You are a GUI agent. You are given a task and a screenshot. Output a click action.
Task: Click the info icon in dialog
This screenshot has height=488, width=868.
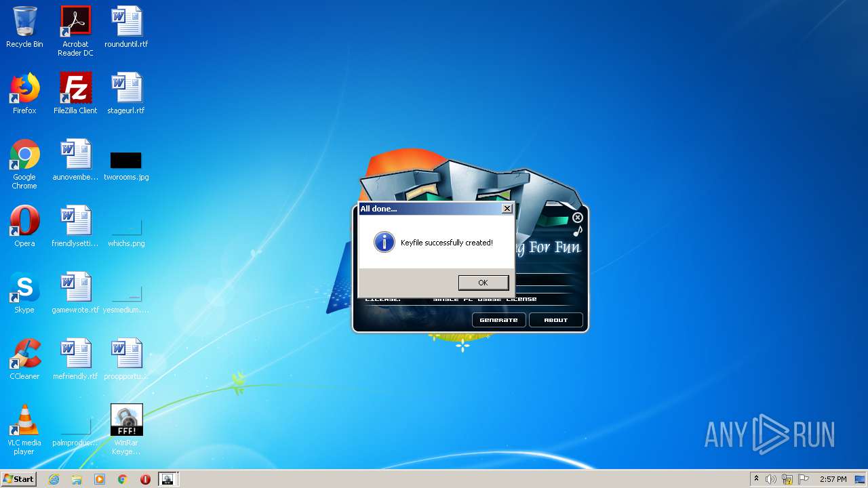click(384, 242)
